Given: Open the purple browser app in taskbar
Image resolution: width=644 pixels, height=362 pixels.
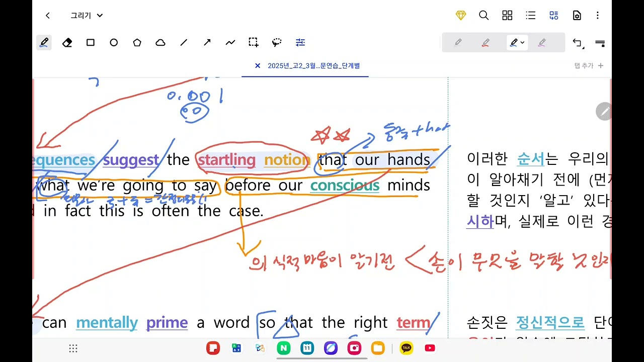Looking at the screenshot, I should [331, 348].
